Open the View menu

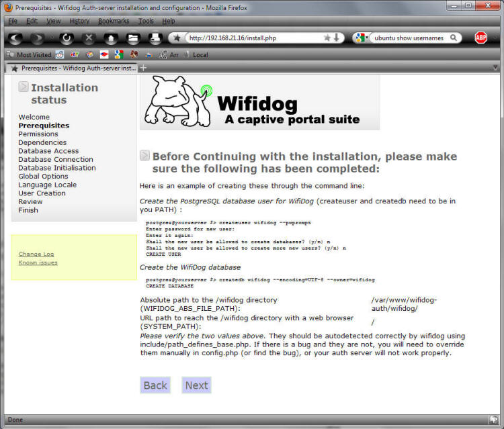(x=53, y=21)
